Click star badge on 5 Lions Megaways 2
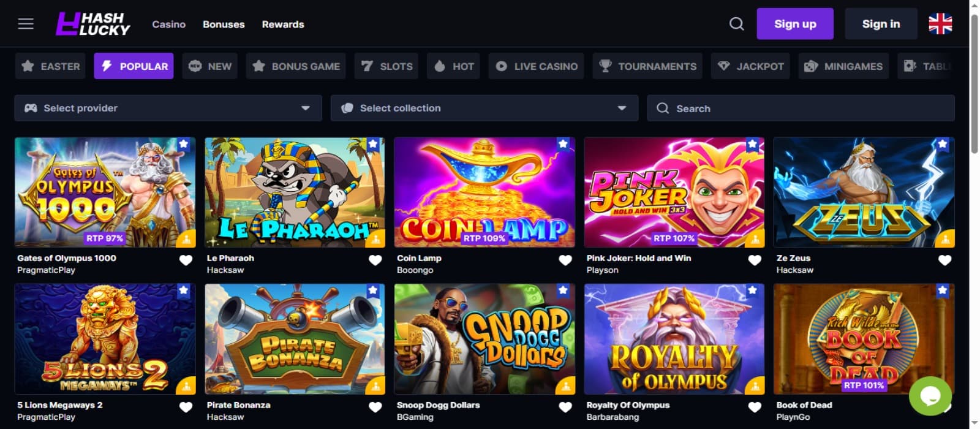 pos(184,290)
